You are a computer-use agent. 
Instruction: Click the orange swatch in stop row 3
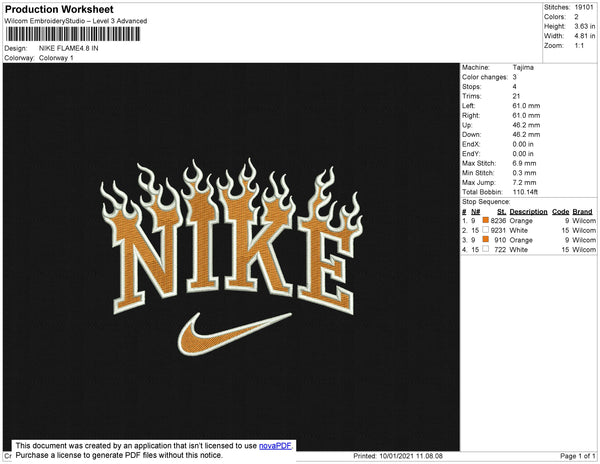[x=486, y=239]
